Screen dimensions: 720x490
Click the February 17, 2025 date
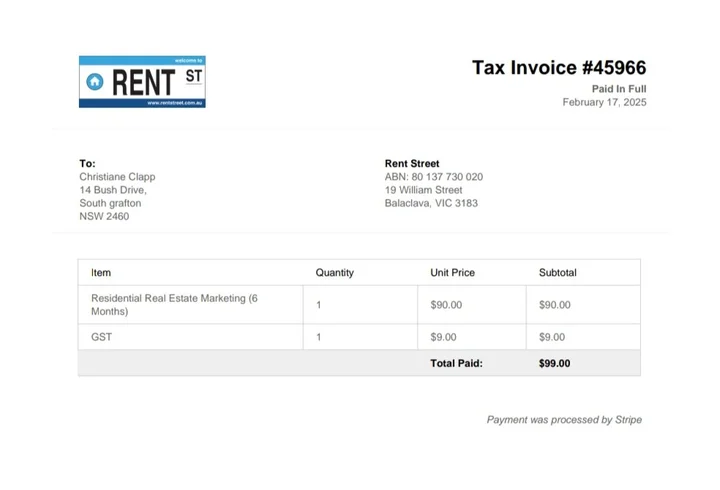pos(604,102)
